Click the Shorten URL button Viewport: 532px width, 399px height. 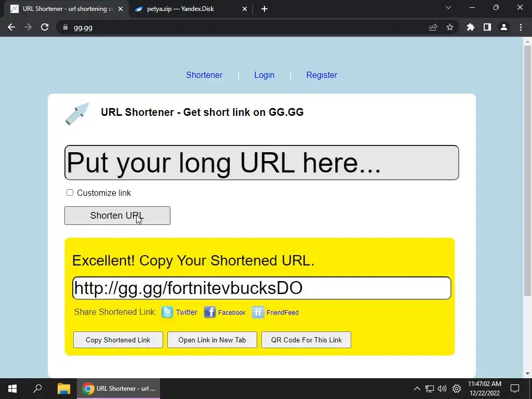coord(117,216)
